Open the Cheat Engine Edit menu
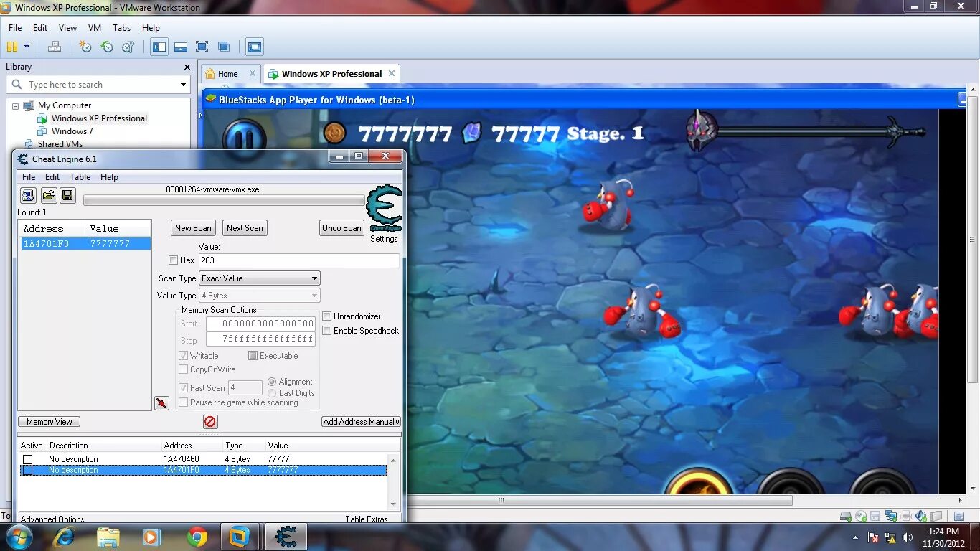The height and width of the screenshot is (551, 980). click(52, 177)
